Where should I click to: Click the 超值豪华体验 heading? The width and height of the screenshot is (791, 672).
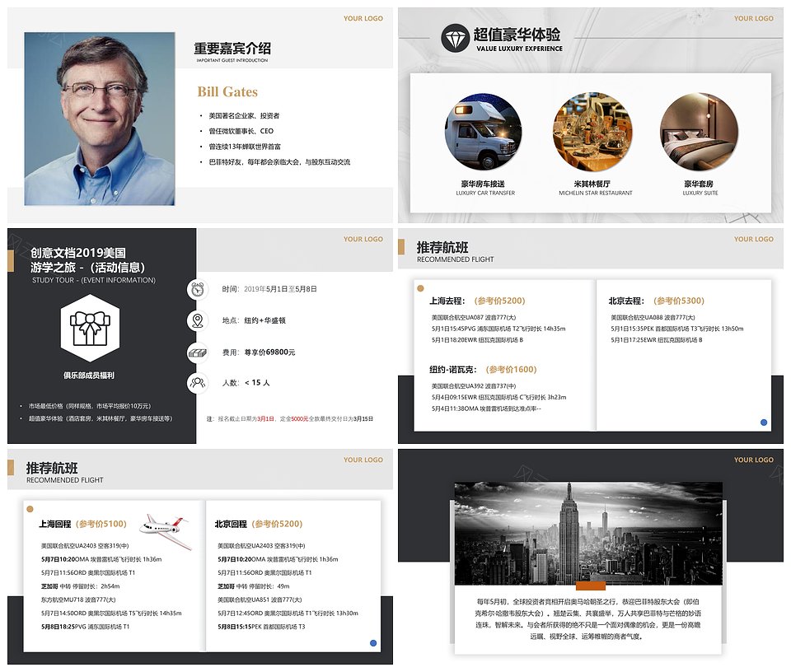coord(517,35)
